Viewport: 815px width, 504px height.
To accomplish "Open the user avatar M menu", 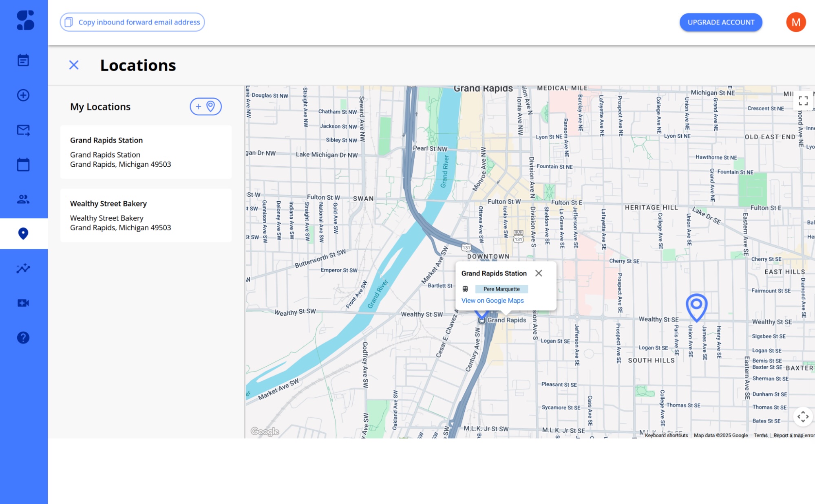I will [x=795, y=22].
